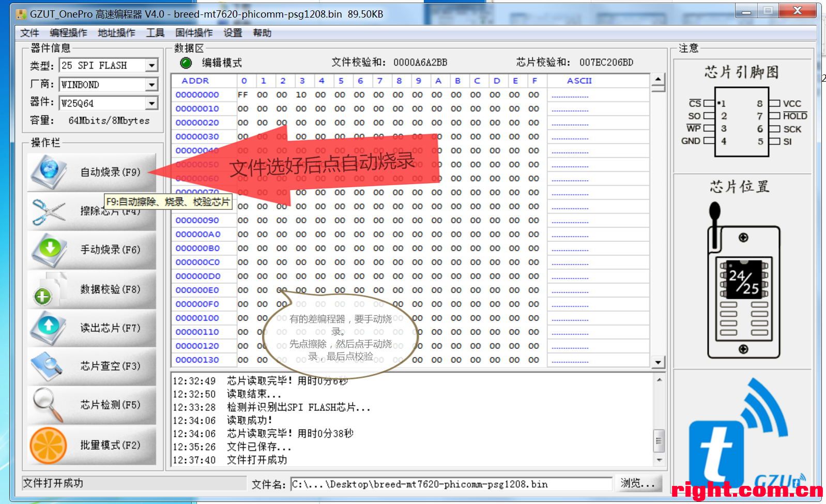Click hex data scrollbar up arrow

[x=658, y=80]
